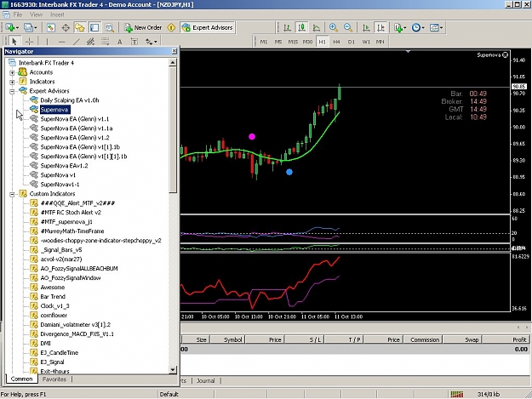Select the Equidistant Channel tool

tap(90, 42)
